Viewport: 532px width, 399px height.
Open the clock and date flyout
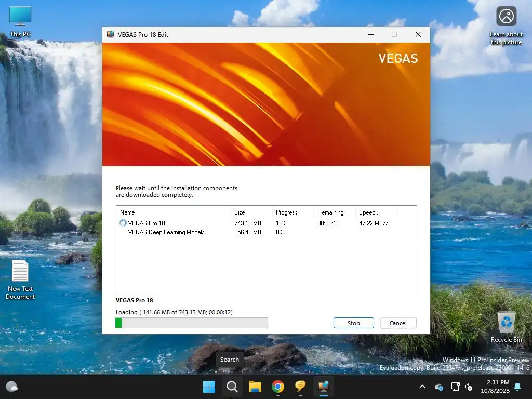495,387
